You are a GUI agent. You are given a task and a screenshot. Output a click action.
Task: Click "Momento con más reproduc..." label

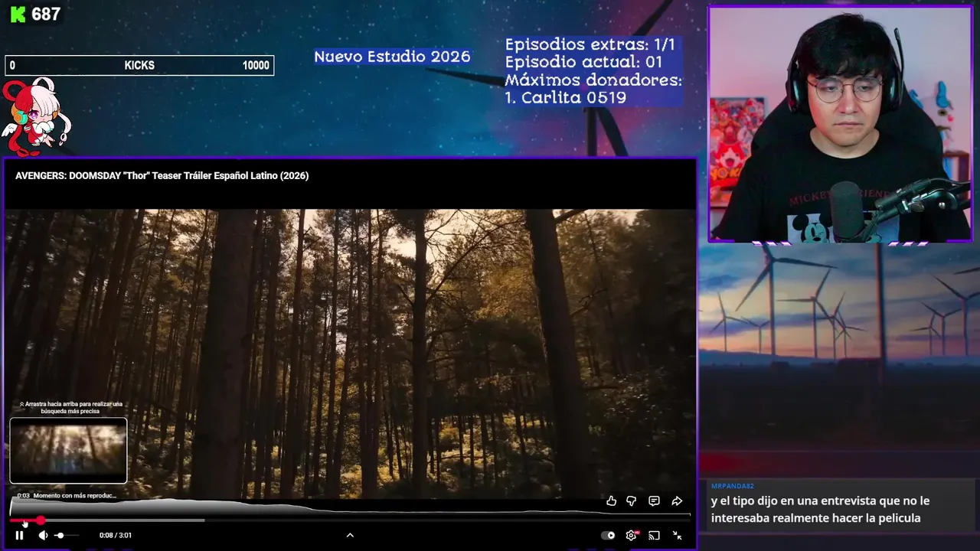click(x=75, y=495)
